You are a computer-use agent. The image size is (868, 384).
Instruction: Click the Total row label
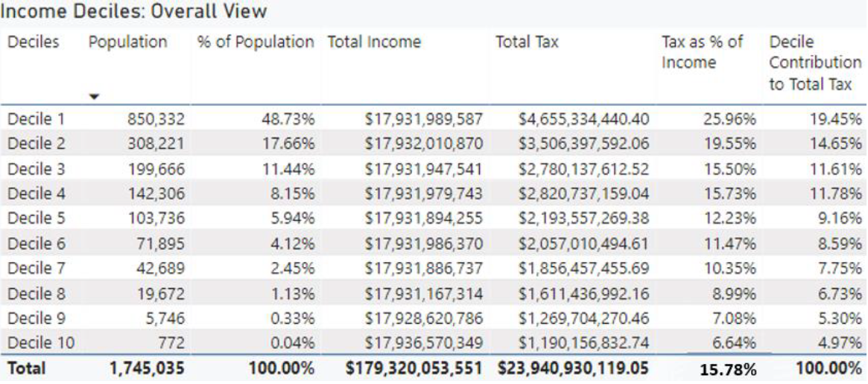click(x=27, y=368)
